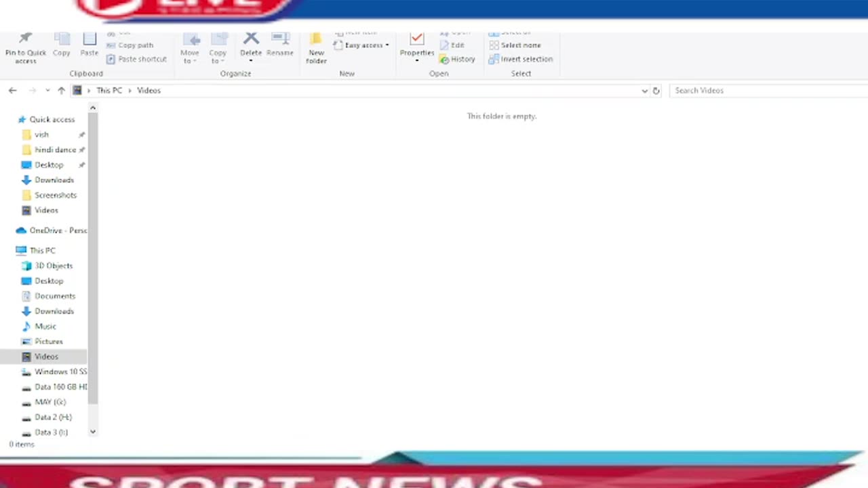Click the navigation pane scrollbar thumb
This screenshot has height=488, width=868.
tap(93, 258)
